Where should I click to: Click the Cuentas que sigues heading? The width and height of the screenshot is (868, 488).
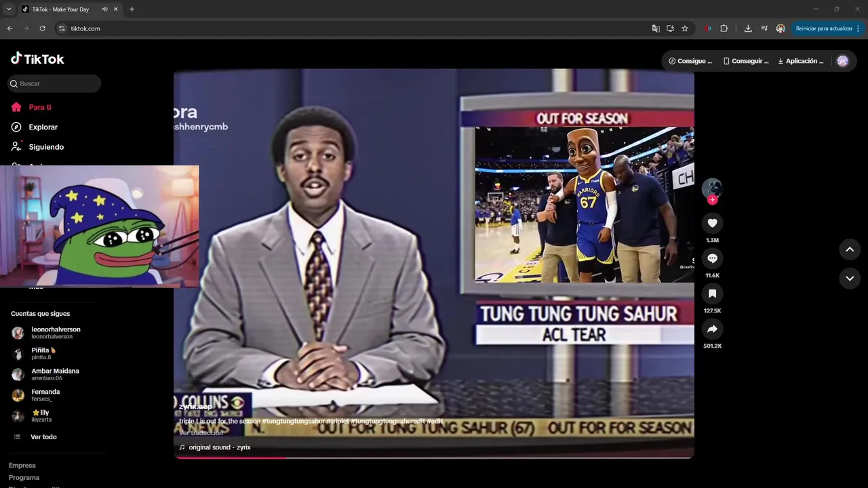tap(41, 314)
